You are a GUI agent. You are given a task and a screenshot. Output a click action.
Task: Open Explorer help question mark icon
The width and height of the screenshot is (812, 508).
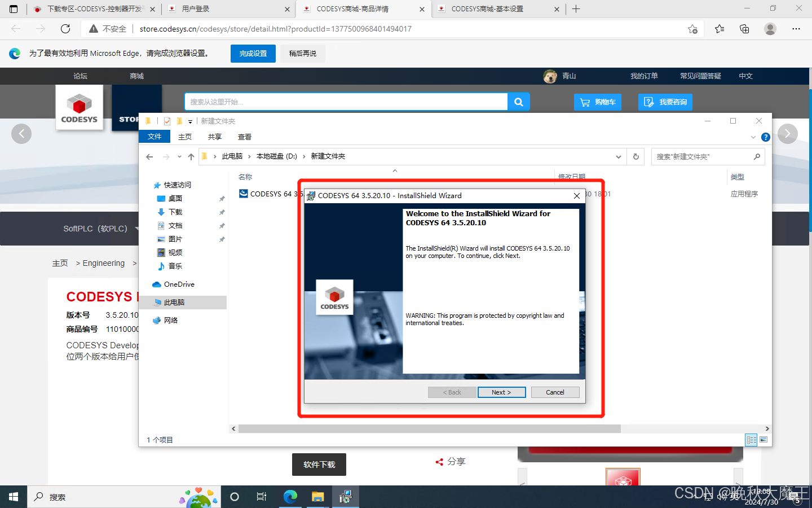click(x=765, y=137)
